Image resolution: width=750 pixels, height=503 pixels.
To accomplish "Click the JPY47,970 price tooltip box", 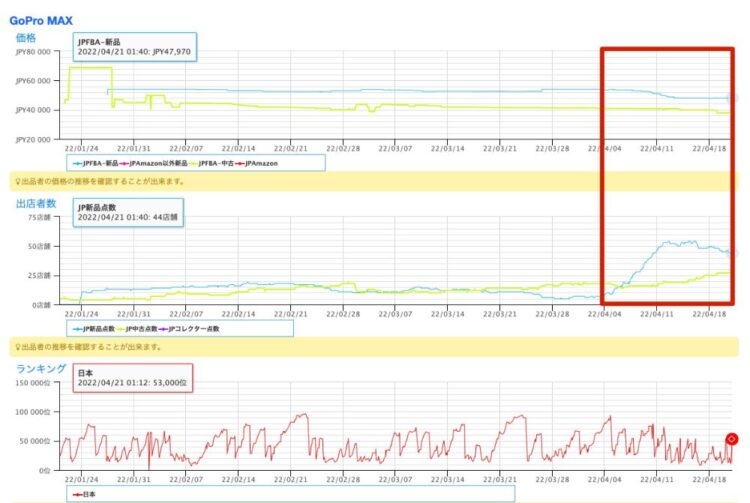I will pyautogui.click(x=135, y=47).
